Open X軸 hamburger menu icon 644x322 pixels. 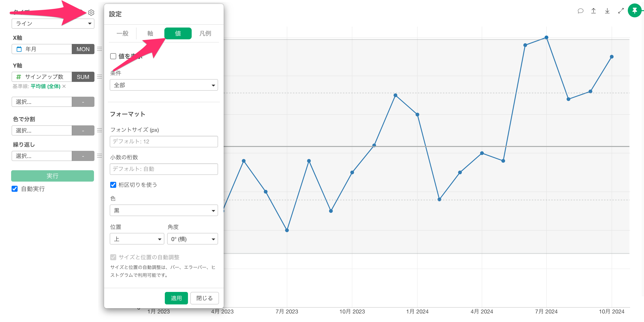(100, 49)
